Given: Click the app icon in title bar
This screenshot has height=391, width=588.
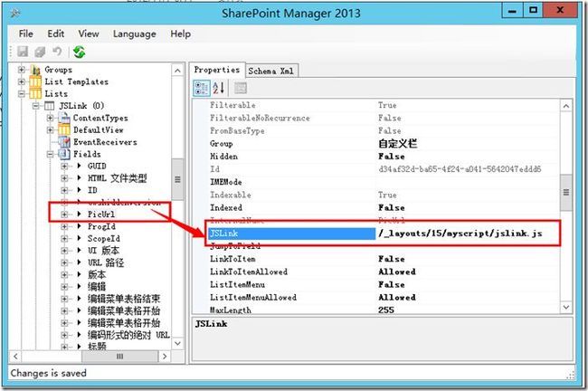Looking at the screenshot, I should (15, 14).
